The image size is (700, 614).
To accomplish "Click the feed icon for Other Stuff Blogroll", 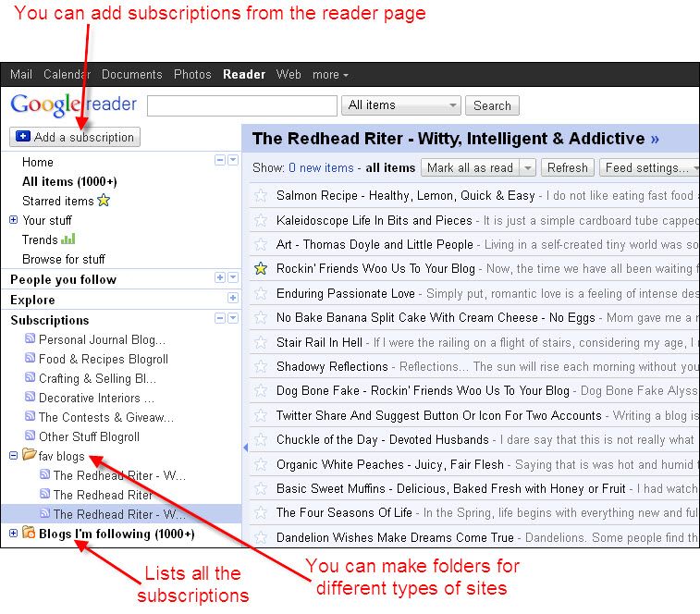I will pyautogui.click(x=30, y=436).
